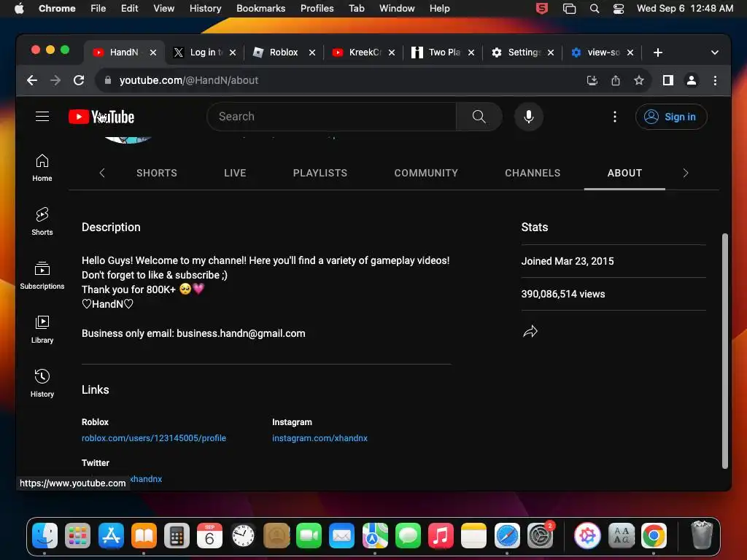Image resolution: width=747 pixels, height=560 pixels.
Task: Toggle Chrome side panel
Action: click(x=668, y=80)
